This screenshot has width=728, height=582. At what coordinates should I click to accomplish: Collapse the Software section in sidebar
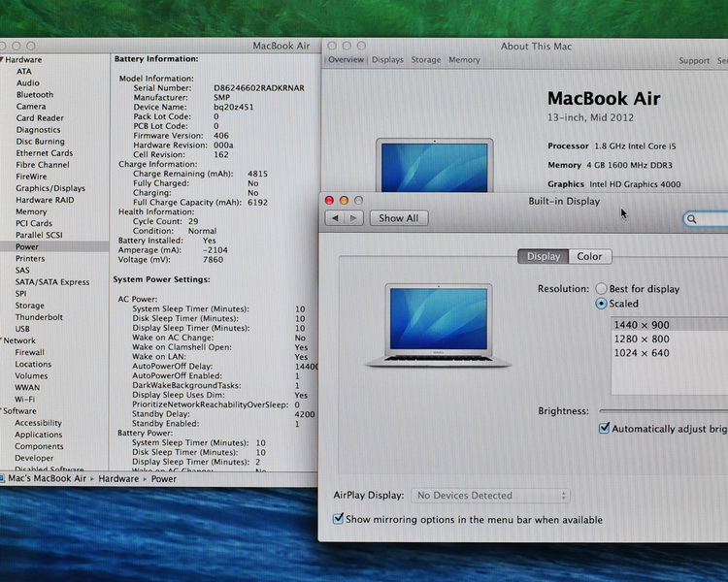[2, 410]
